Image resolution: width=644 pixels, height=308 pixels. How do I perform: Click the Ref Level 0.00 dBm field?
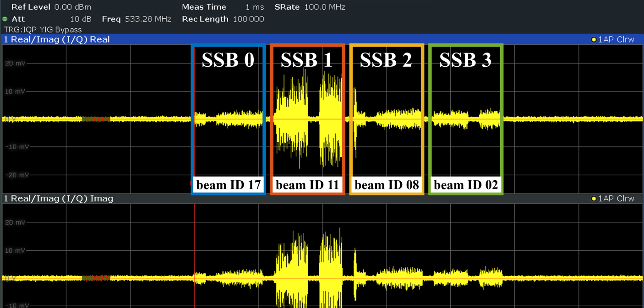51,7
